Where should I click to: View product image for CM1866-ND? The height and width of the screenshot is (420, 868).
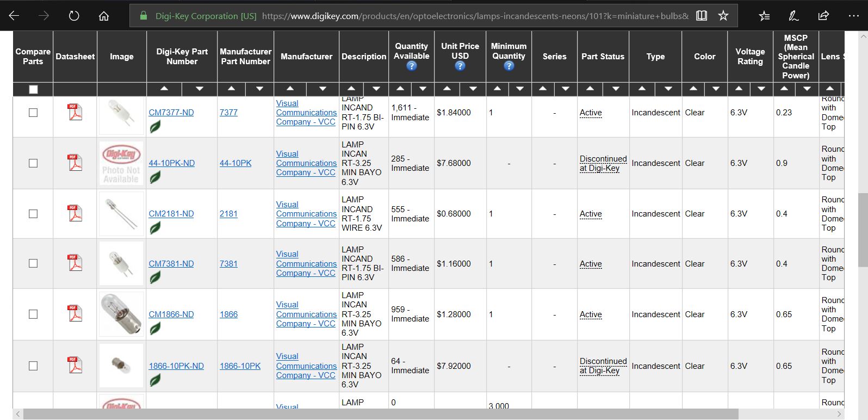click(121, 314)
